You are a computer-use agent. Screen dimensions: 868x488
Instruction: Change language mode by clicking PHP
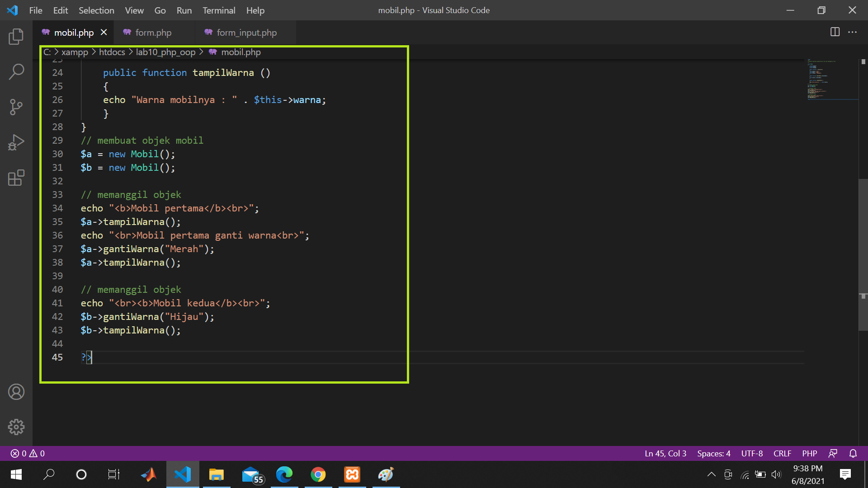point(810,453)
